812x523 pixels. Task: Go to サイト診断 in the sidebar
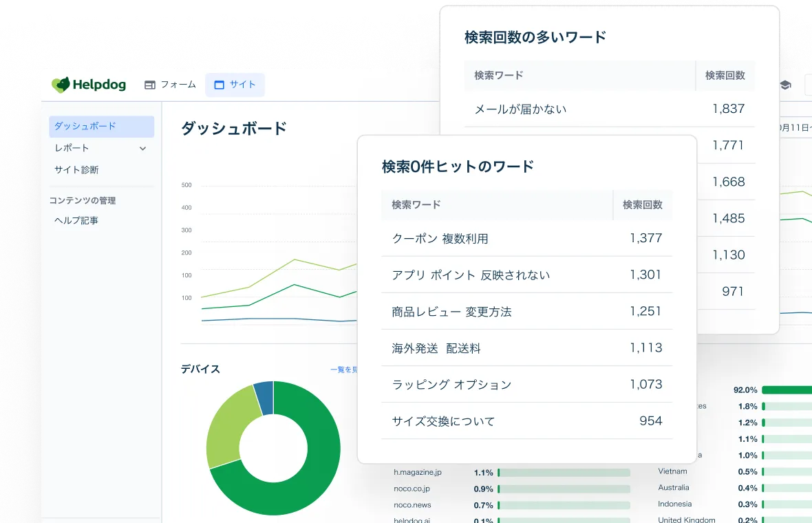click(x=76, y=169)
